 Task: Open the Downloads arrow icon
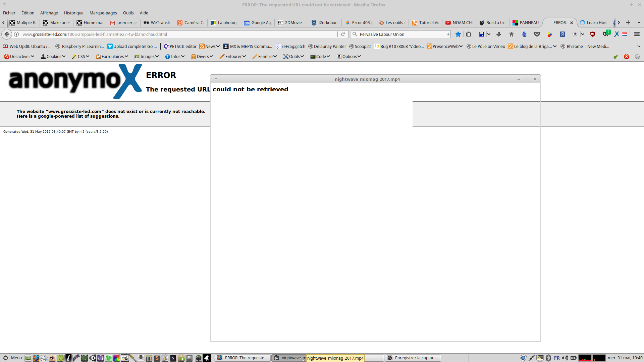499,34
